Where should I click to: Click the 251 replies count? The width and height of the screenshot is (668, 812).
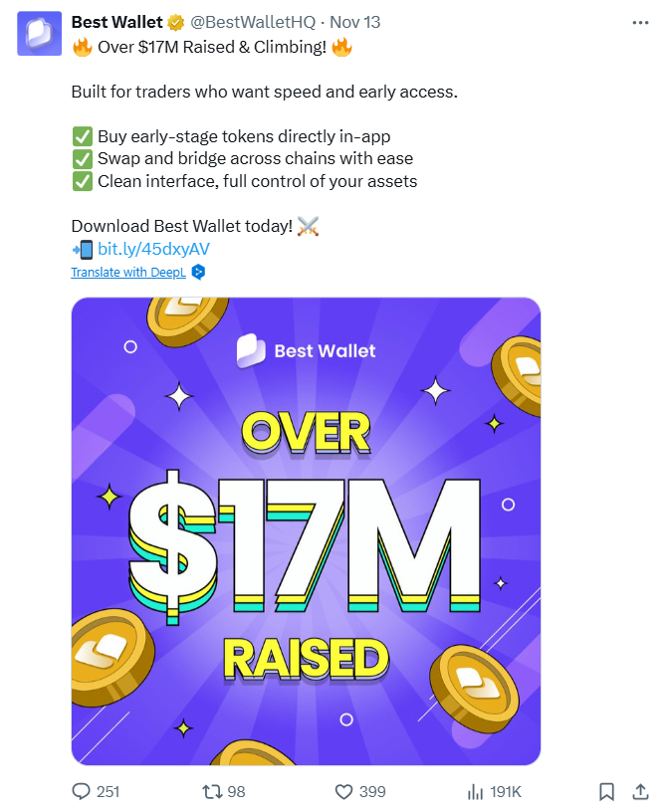(108, 791)
